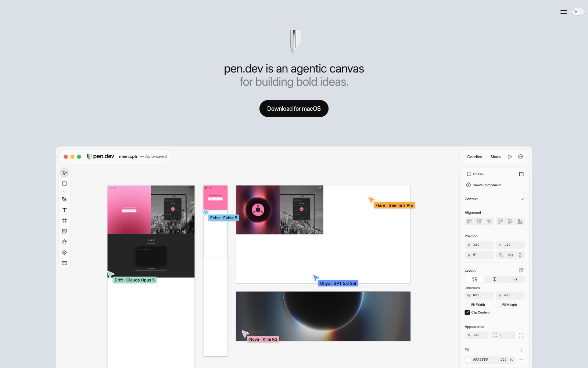Screen dimensions: 588x368
Task: Add a new fill with plus
Action: [521, 350]
